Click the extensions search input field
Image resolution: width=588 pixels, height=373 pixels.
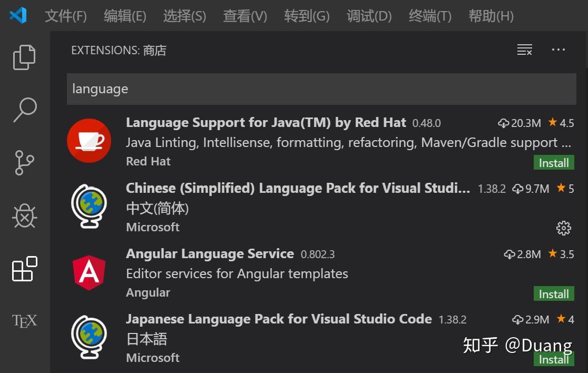tap(321, 89)
